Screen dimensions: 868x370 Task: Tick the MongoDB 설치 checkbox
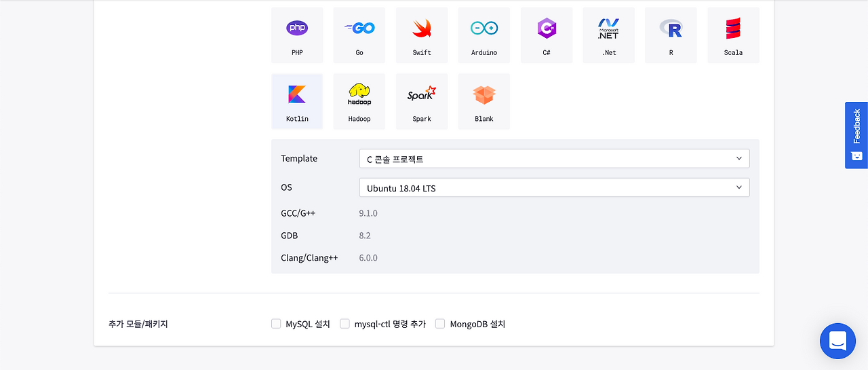point(440,324)
